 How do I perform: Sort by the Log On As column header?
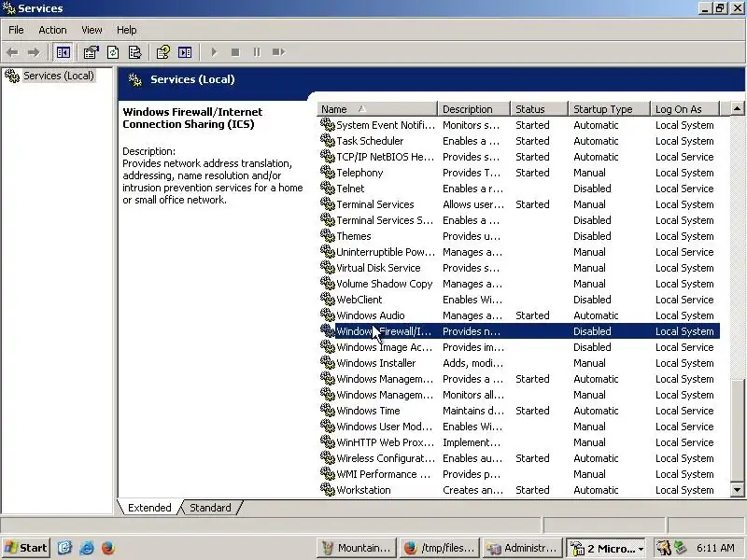pos(684,109)
